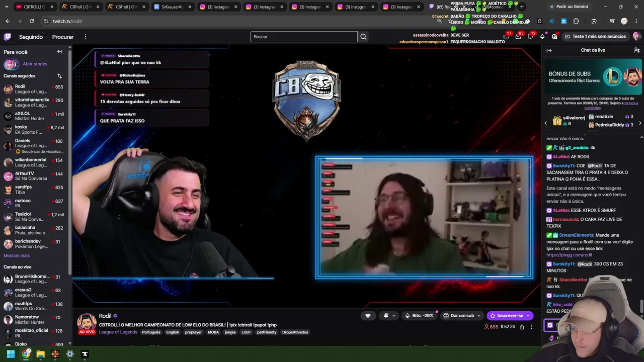Select the proplayer stream tag

pyautogui.click(x=193, y=332)
